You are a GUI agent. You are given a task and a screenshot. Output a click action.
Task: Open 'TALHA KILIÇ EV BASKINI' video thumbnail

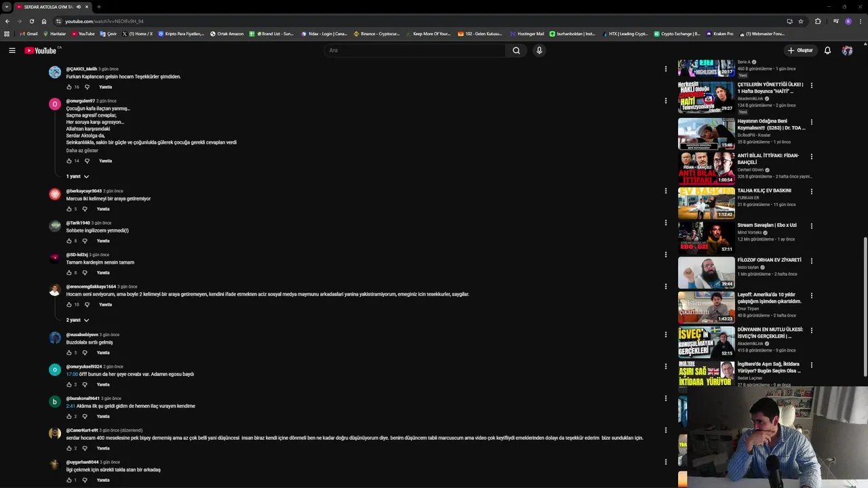tap(706, 203)
